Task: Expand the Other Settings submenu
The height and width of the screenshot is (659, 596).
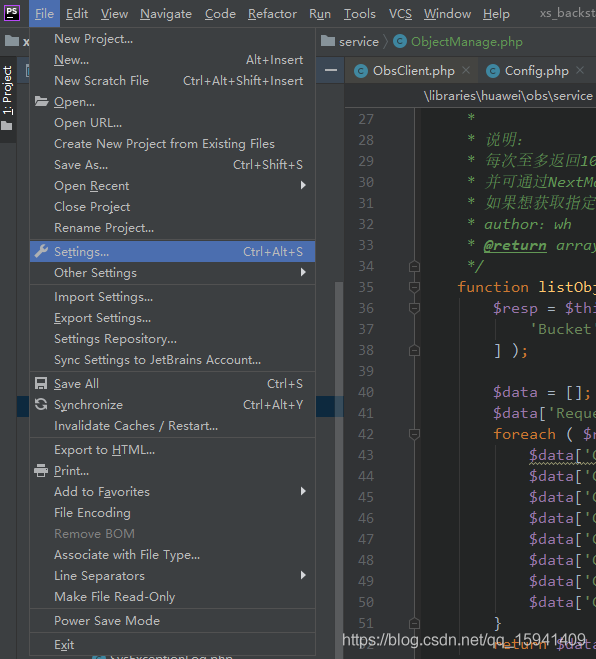Action: 303,272
